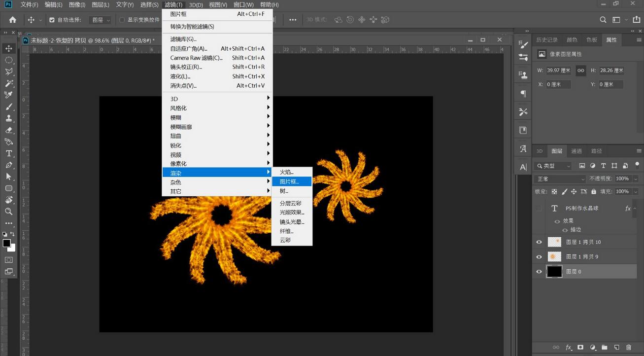Click the foreground color swatch
This screenshot has height=356, width=644.
pos(7,244)
